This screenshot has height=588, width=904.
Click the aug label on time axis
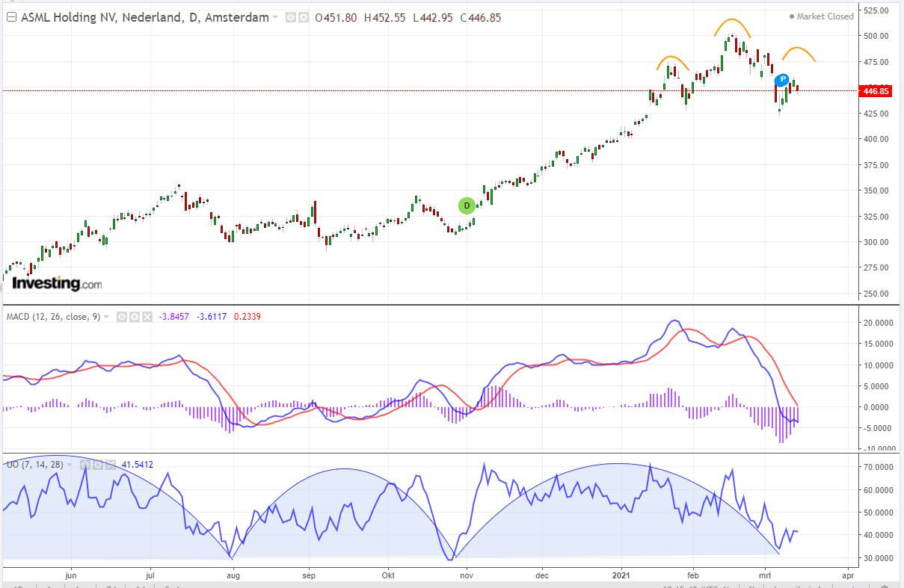point(233,576)
